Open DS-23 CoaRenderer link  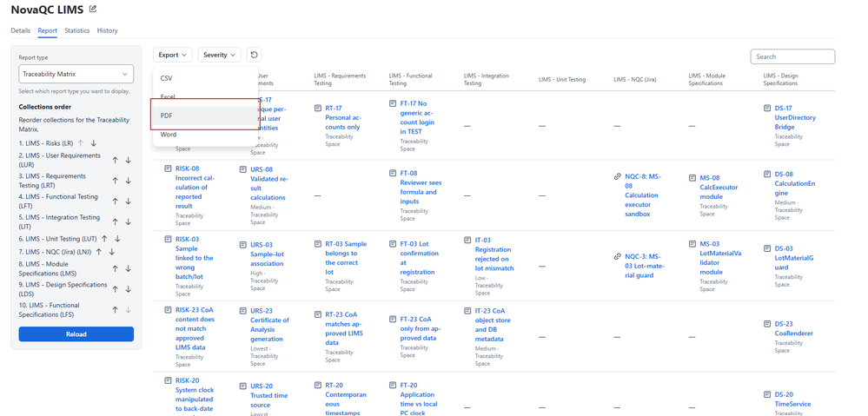click(794, 328)
